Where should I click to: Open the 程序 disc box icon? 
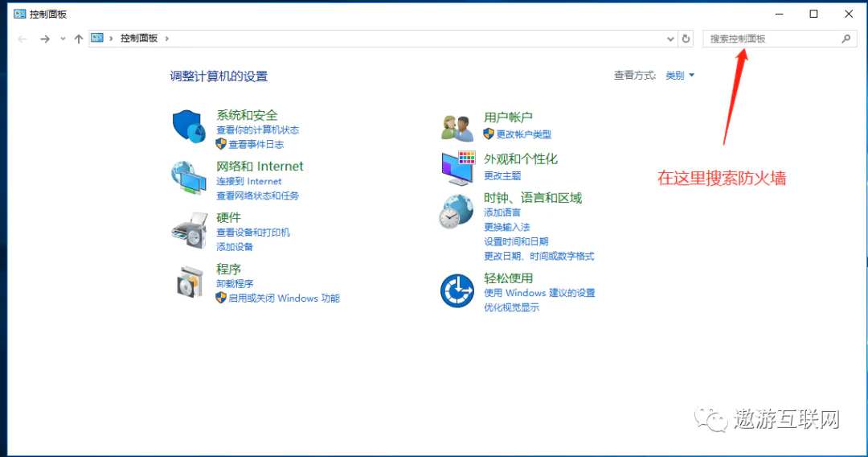(x=190, y=282)
